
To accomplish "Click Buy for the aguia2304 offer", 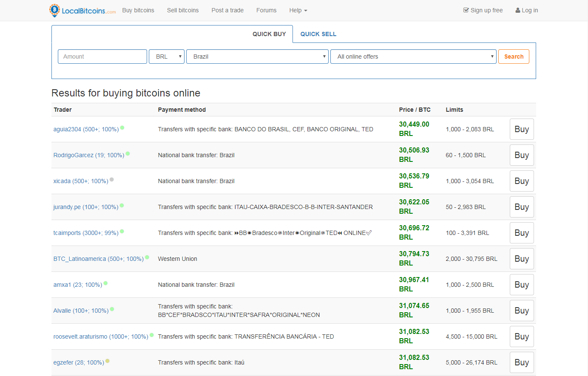I will 522,129.
